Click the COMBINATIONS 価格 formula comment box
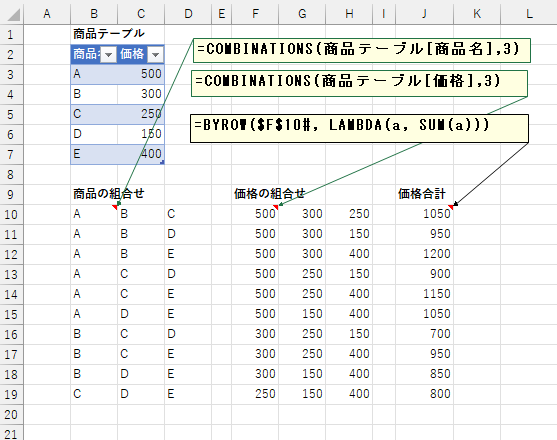The width and height of the screenshot is (557, 440). [x=359, y=83]
